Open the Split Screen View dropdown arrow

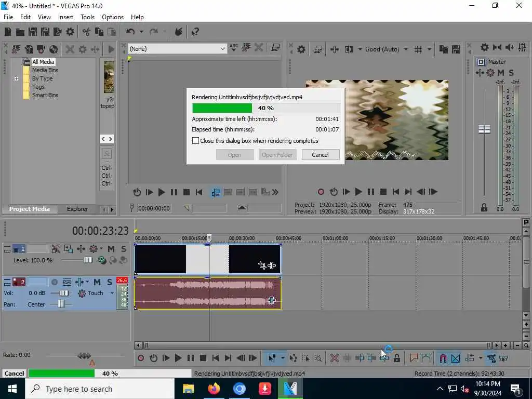[360, 49]
